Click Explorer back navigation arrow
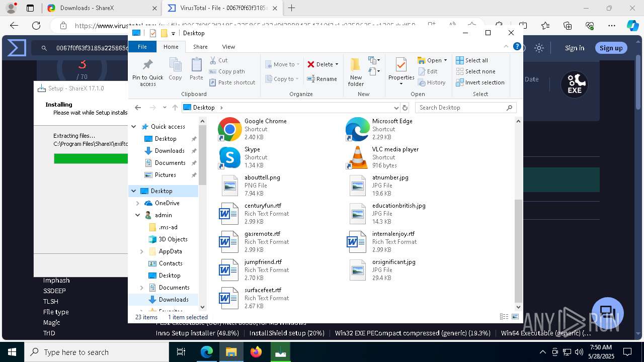 pyautogui.click(x=138, y=108)
